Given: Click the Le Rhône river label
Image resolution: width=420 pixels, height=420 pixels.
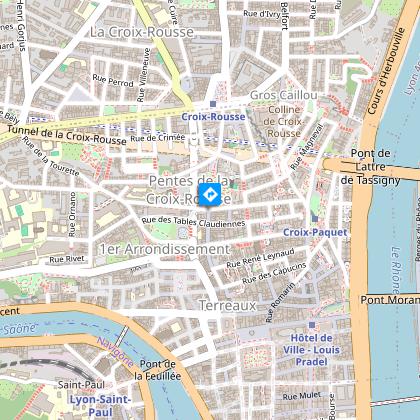Looking at the screenshot, I should [396, 270].
